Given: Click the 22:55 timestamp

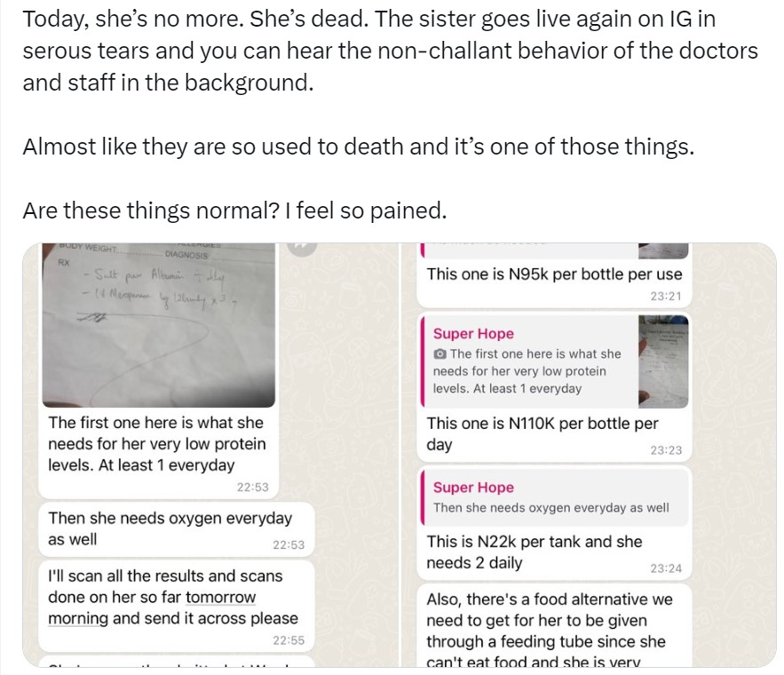Looking at the screenshot, I should tap(288, 640).
